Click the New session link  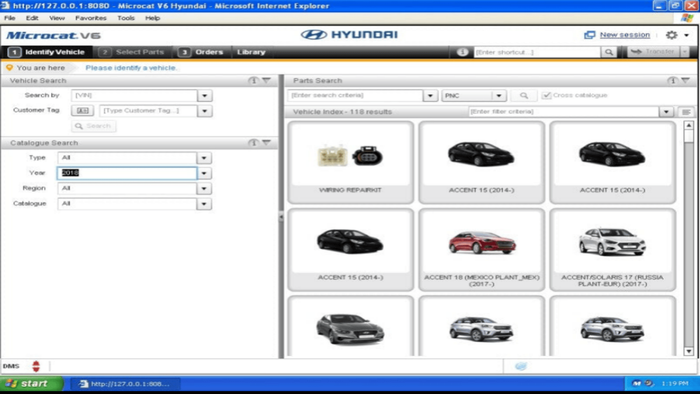625,35
